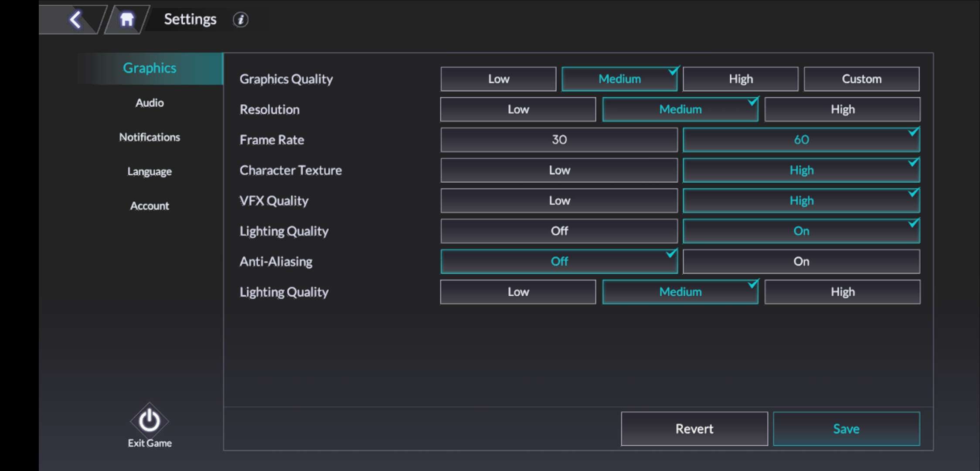This screenshot has width=980, height=471.
Task: Select the Account tab
Action: [150, 206]
